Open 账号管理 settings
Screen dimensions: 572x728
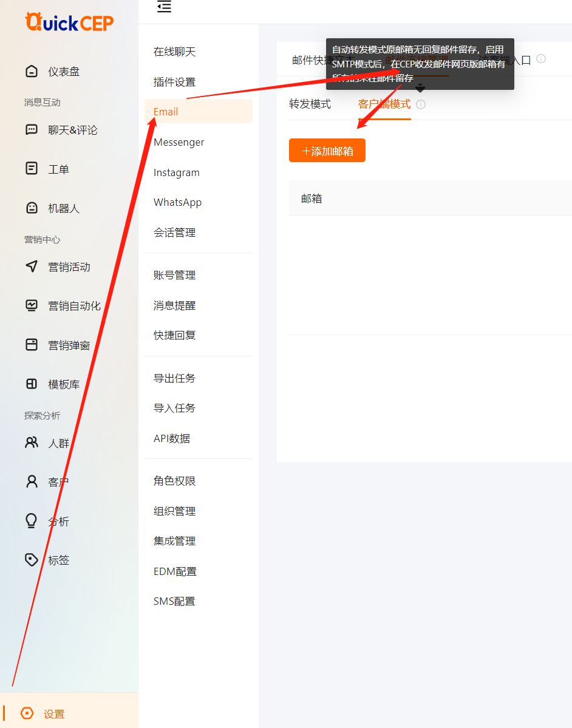(x=174, y=275)
